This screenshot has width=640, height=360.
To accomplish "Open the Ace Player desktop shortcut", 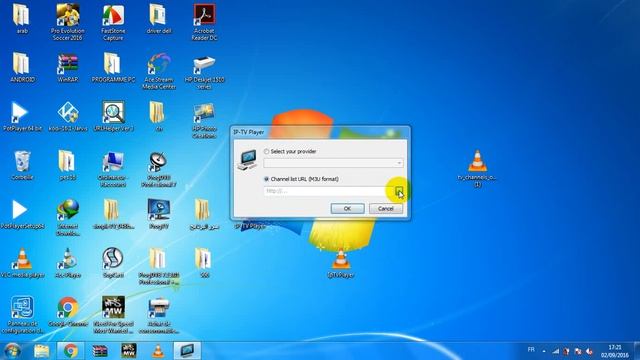I will (68, 263).
